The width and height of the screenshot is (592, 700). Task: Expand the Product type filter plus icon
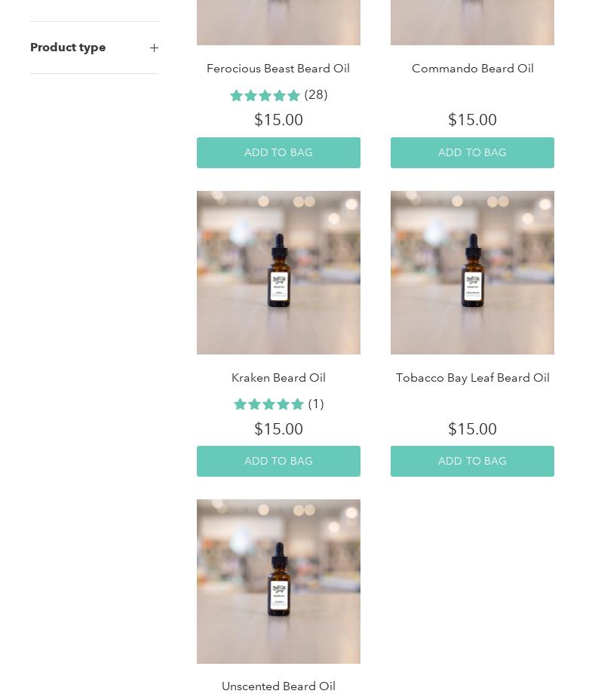point(154,48)
